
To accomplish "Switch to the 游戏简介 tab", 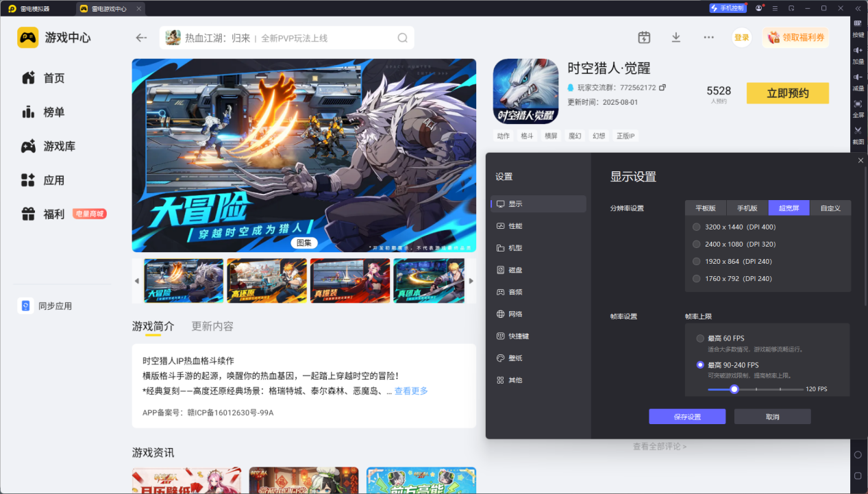I will 153,326.
